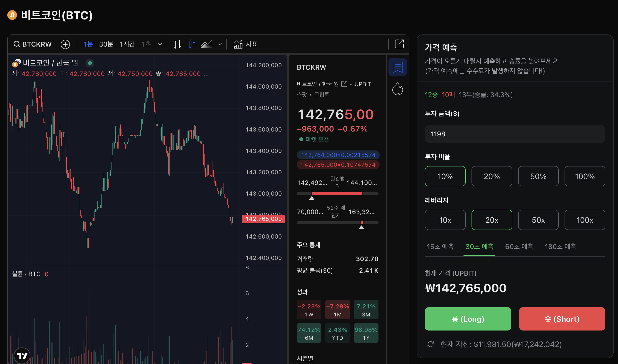Image resolution: width=618 pixels, height=364 pixels.
Task: Select the 100x leverage option
Action: coord(585,220)
